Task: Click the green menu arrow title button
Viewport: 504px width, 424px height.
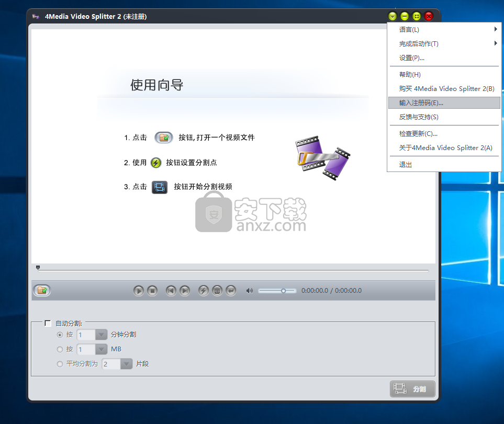Action: pyautogui.click(x=393, y=16)
